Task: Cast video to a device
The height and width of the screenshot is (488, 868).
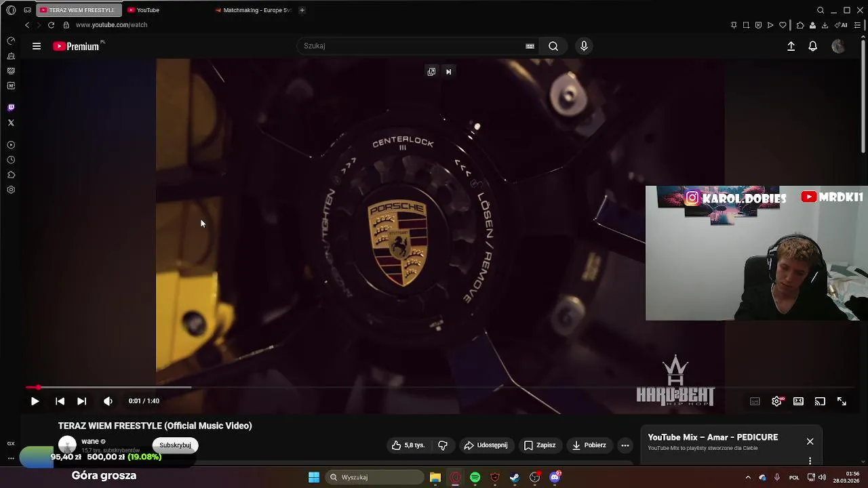Action: tap(820, 401)
